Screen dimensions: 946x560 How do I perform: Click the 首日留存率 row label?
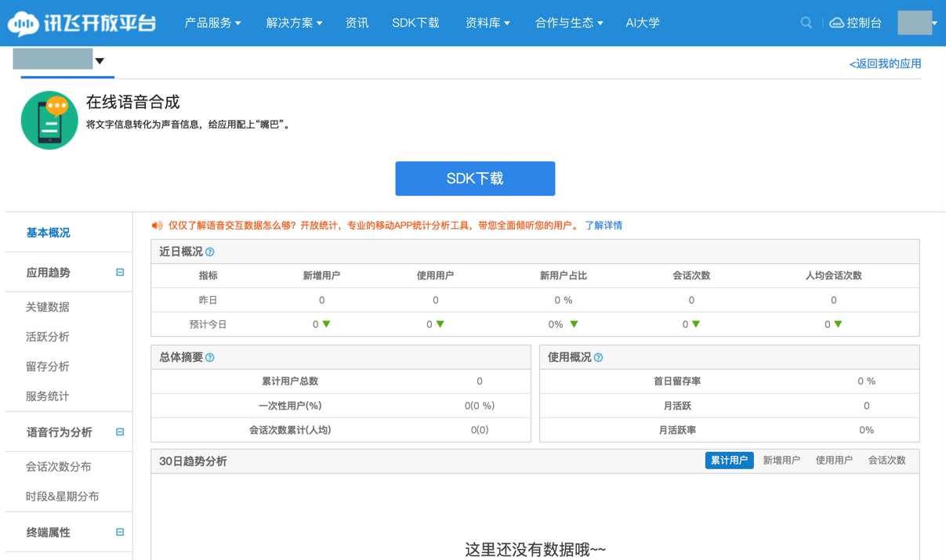[x=677, y=381]
